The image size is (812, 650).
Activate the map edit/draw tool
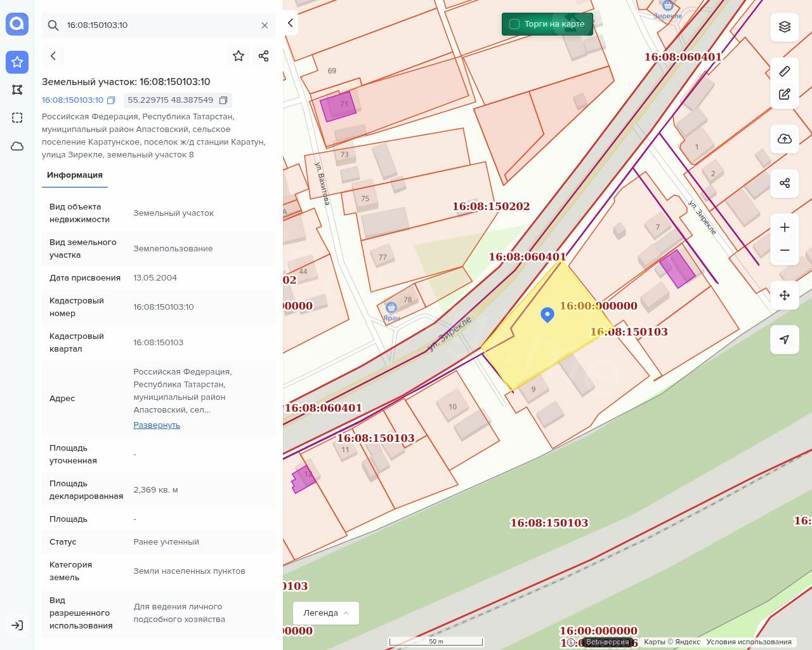click(785, 95)
